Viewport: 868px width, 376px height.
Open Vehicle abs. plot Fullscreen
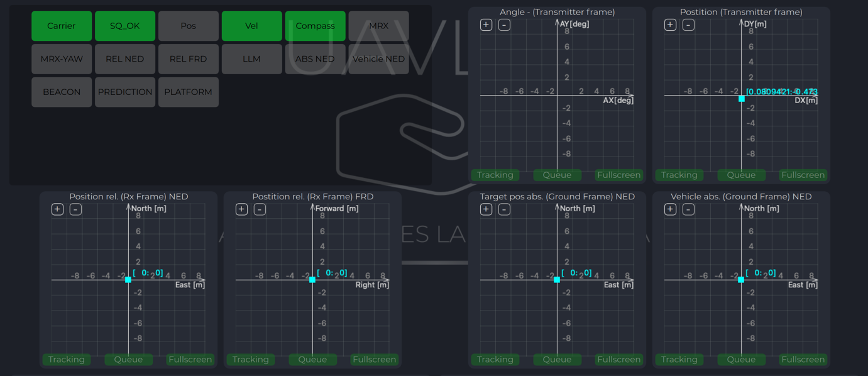tap(803, 360)
